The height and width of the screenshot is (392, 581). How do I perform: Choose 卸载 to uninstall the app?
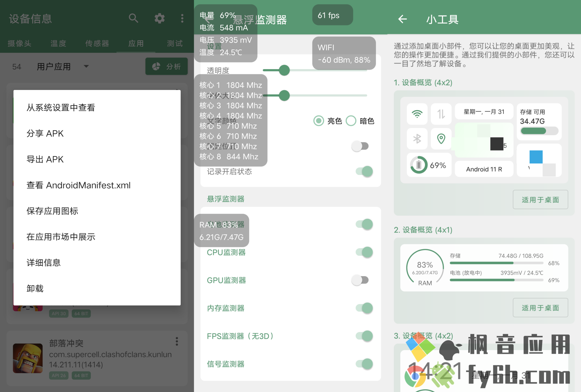[97, 288]
